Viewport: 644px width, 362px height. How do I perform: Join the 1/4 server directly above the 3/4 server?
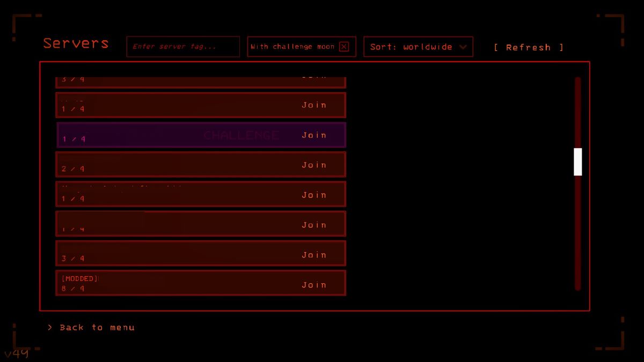pos(314,225)
